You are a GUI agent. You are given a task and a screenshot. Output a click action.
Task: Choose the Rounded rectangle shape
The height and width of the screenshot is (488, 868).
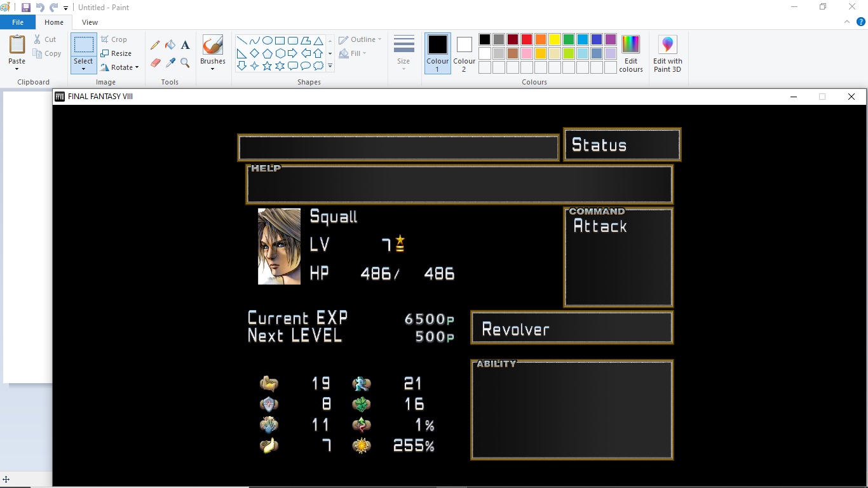coord(293,41)
